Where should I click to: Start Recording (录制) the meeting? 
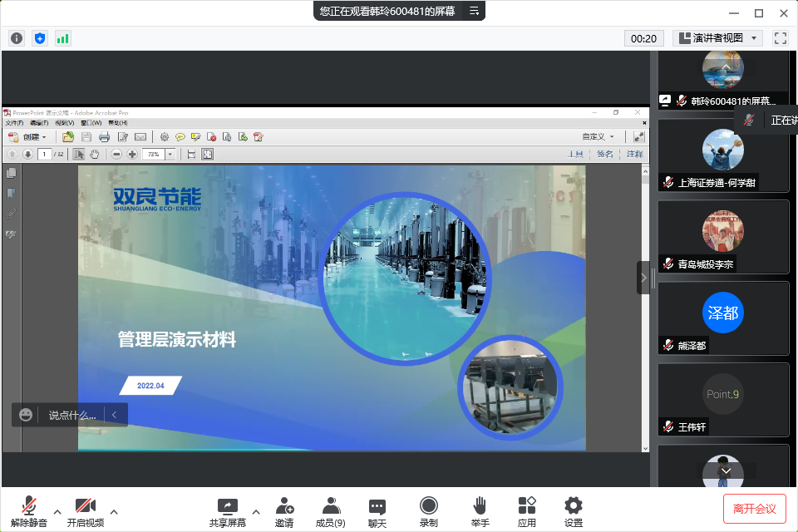click(x=428, y=511)
